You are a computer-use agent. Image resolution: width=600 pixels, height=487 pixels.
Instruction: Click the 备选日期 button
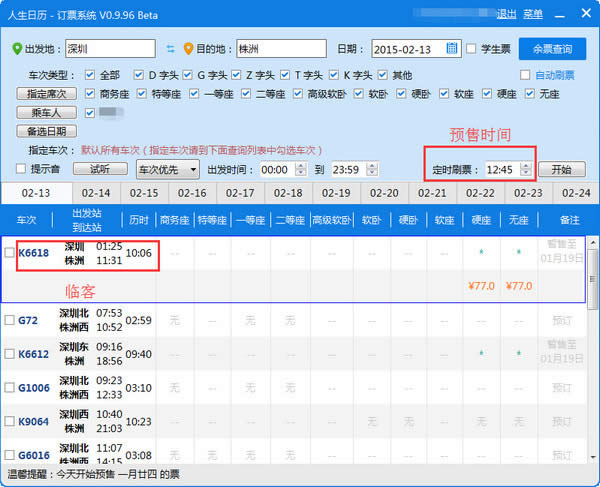46,131
